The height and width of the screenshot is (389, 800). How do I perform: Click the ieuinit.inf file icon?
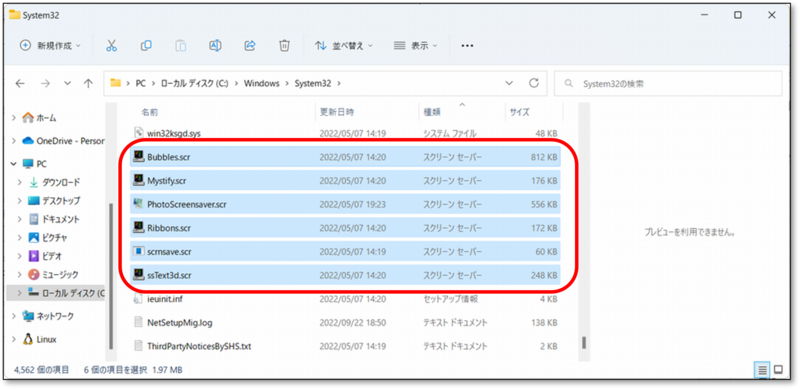[138, 299]
